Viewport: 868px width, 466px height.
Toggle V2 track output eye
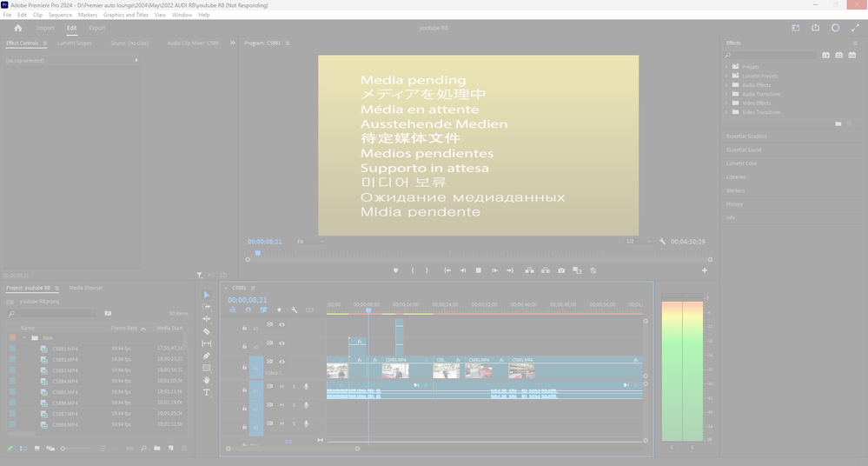[282, 343]
